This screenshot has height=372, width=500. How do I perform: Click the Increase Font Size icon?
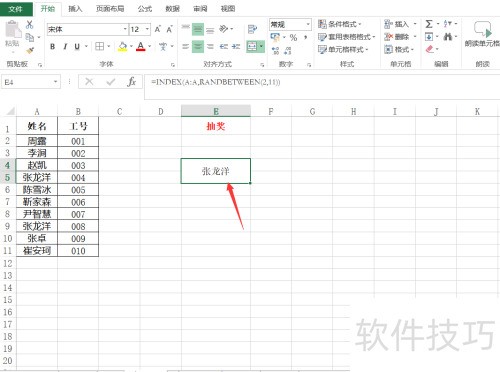point(158,29)
